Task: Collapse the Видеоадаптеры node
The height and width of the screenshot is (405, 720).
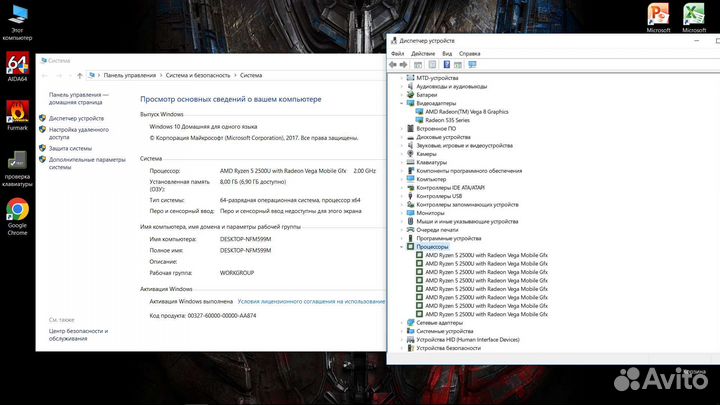Action: tap(402, 103)
